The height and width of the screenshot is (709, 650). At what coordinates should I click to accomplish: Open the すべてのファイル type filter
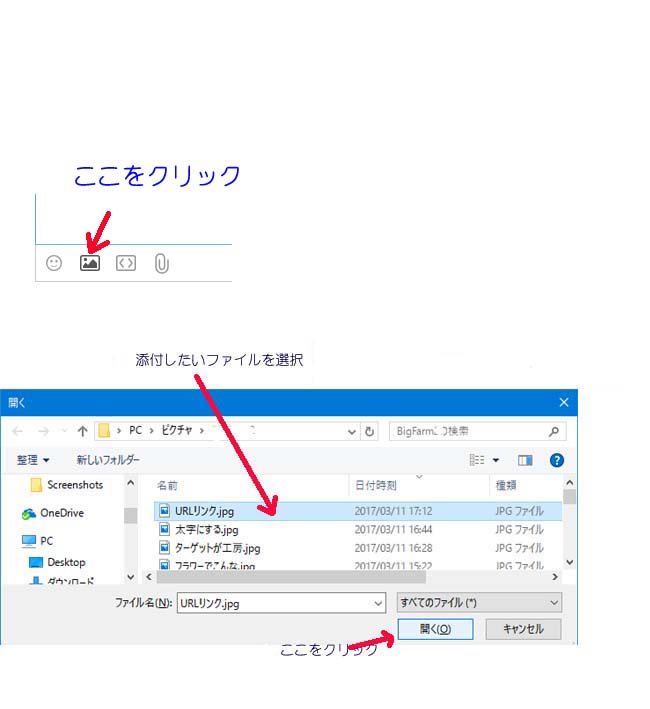coord(479,603)
